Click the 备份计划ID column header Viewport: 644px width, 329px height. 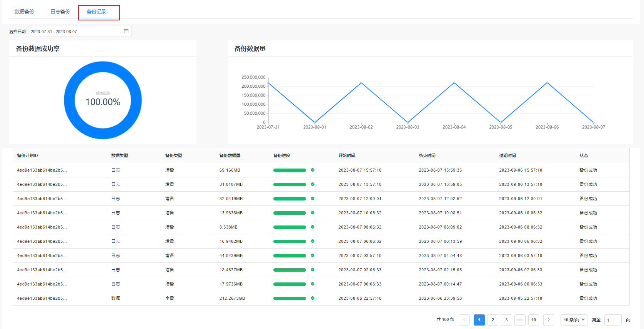coord(27,155)
